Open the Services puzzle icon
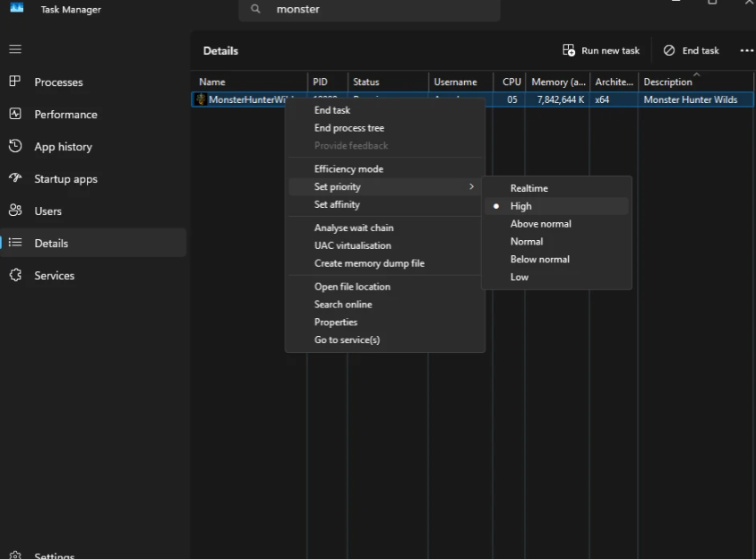Image resolution: width=756 pixels, height=559 pixels. [x=15, y=275]
